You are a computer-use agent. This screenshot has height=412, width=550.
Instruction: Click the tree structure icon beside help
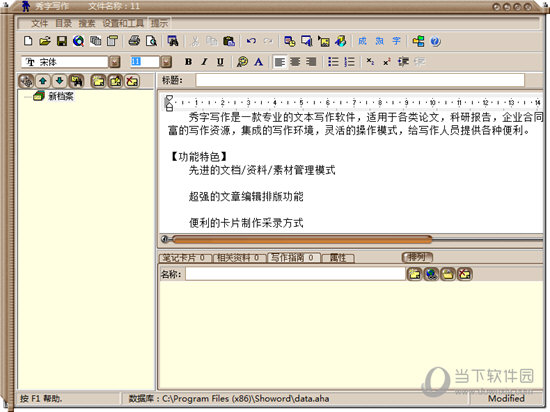418,41
